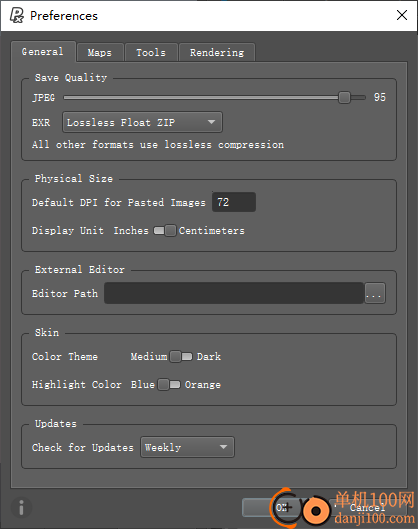This screenshot has width=418, height=529.
Task: Click the arrow on Lossless Float ZIP combo
Action: click(212, 122)
